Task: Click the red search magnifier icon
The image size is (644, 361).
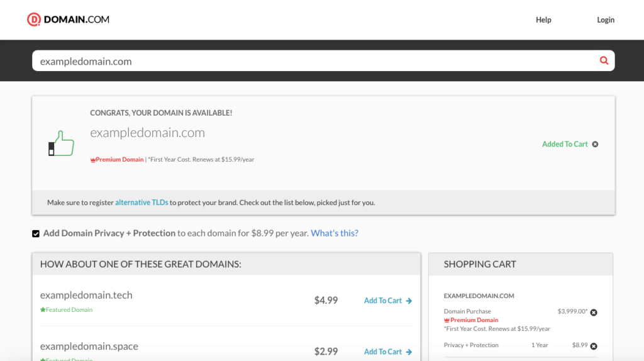Action: (x=604, y=61)
